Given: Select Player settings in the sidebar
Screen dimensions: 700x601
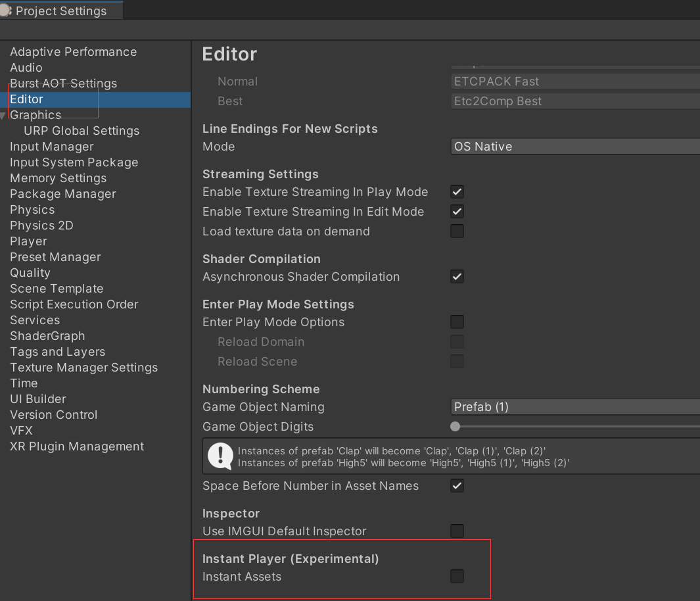Looking at the screenshot, I should [28, 241].
